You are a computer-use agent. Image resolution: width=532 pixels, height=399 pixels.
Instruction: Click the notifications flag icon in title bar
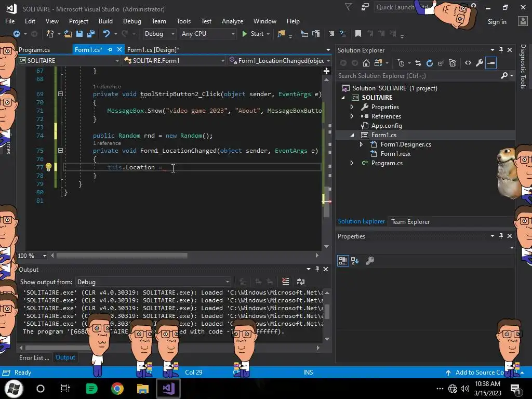[x=348, y=7]
